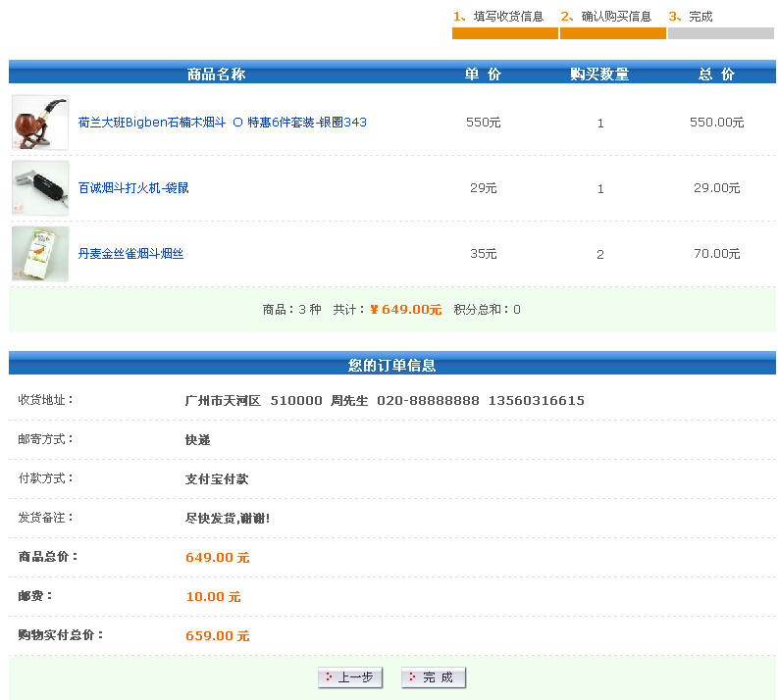
Task: Click the gray progress bar under step 3
Action: pos(720,33)
